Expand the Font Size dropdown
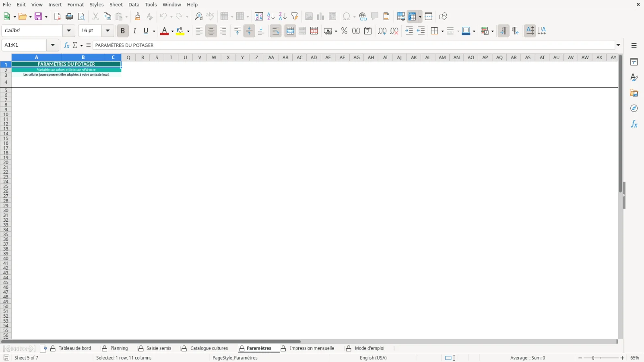 pyautogui.click(x=107, y=31)
